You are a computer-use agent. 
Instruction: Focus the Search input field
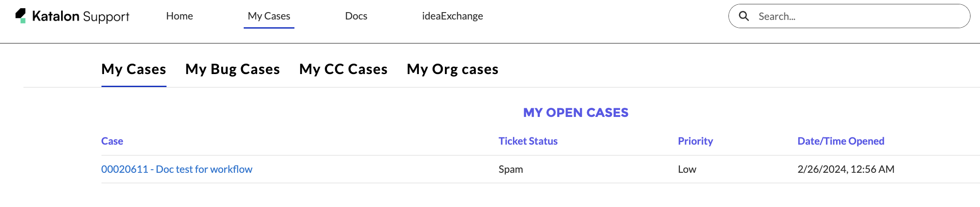pos(859,16)
